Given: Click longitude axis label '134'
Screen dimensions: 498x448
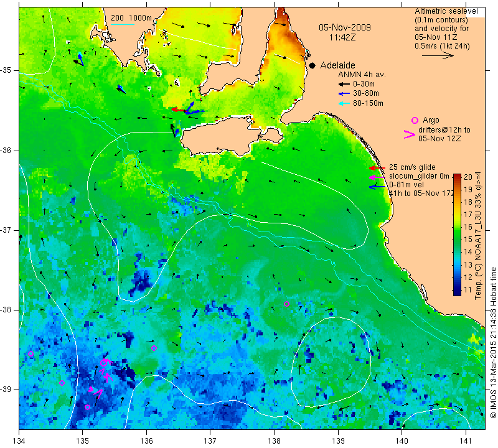Looking at the screenshot, I should click(x=19, y=441).
